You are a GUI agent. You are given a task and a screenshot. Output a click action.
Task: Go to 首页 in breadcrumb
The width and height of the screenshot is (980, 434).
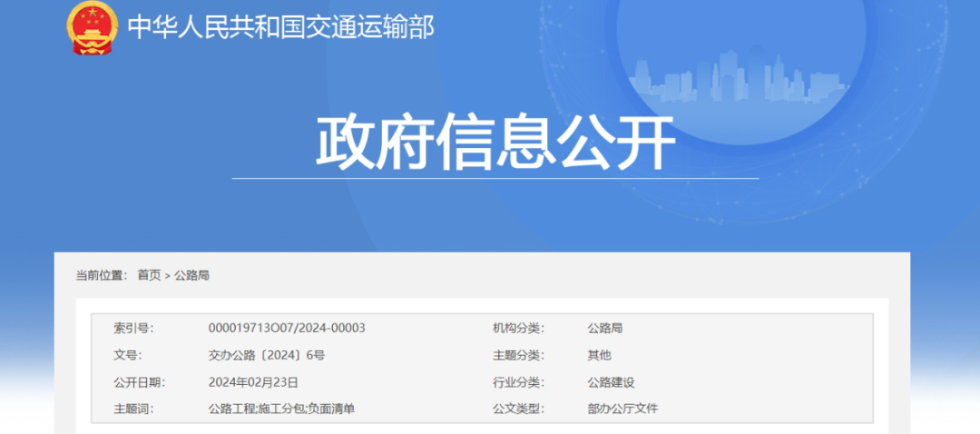pos(149,275)
